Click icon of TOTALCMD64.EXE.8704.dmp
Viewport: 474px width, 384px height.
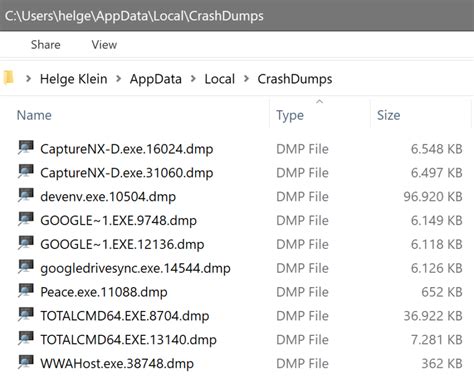click(x=26, y=315)
